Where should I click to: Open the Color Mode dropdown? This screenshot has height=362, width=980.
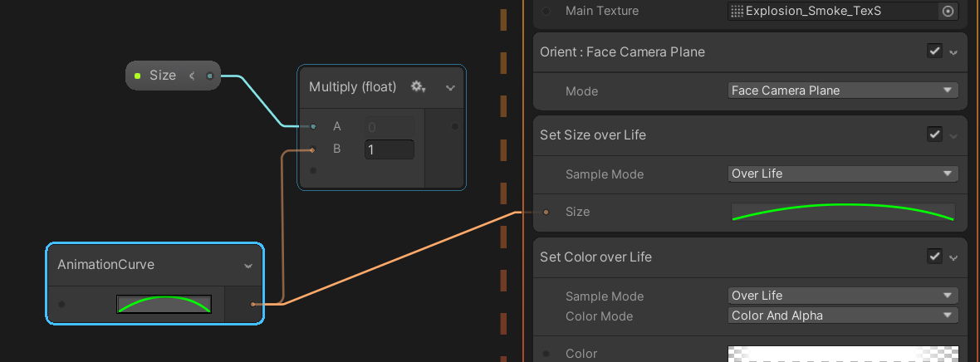[x=843, y=316]
